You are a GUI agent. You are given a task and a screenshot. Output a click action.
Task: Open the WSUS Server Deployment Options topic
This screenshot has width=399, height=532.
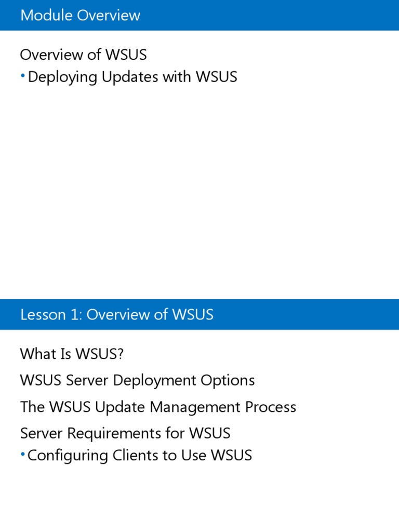click(137, 380)
